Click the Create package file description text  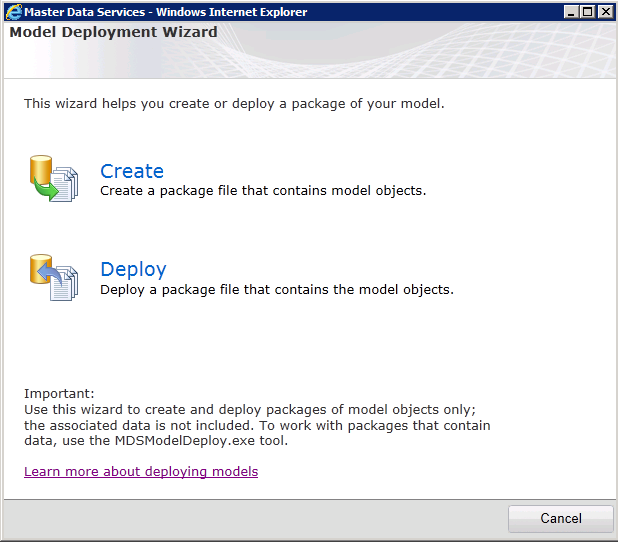point(263,190)
